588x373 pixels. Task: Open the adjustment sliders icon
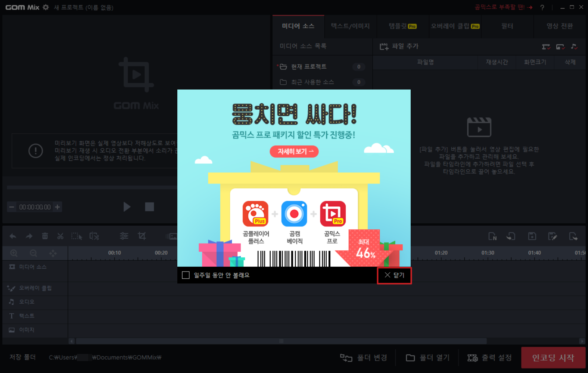(x=124, y=236)
